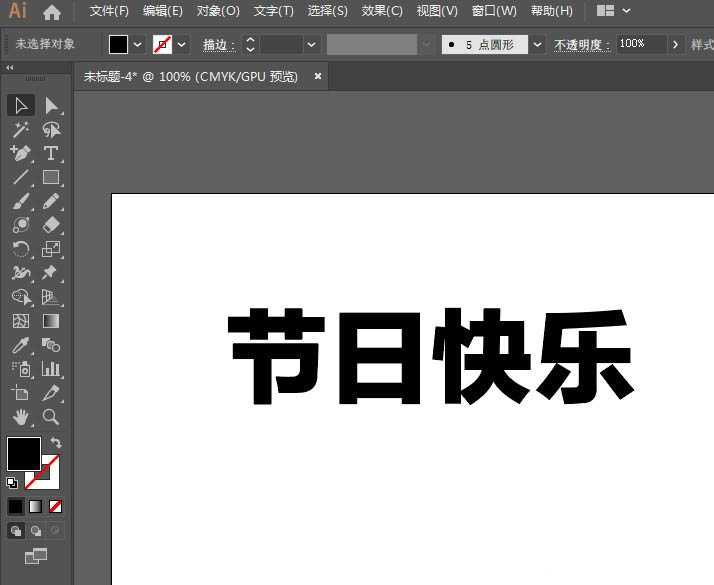Screen dimensions: 714x585
Task: Pick the Zoom magnifier tool
Action: coord(51,417)
